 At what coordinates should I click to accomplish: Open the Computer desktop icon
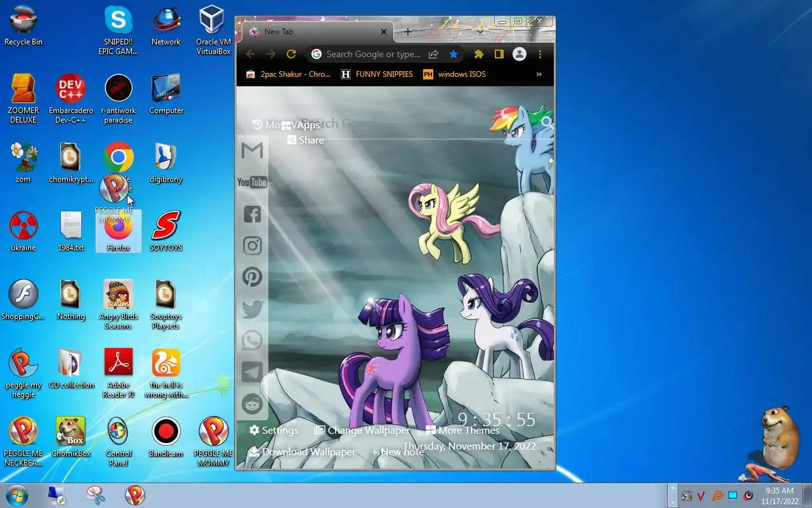[166, 95]
